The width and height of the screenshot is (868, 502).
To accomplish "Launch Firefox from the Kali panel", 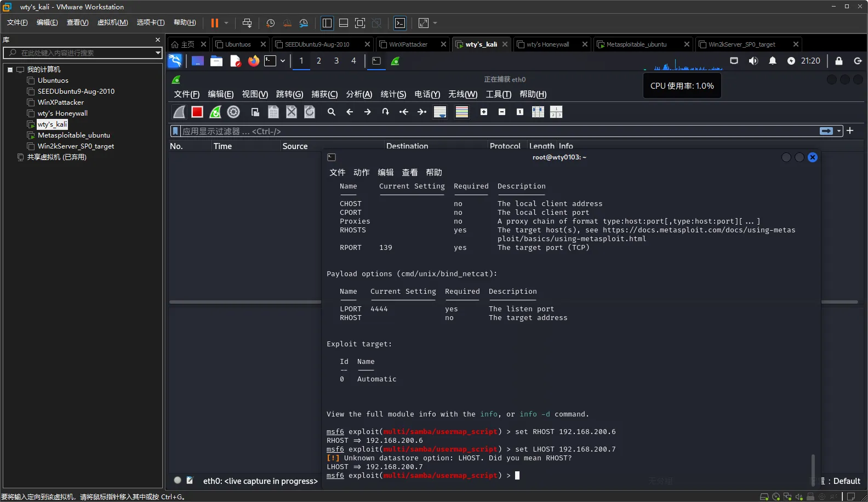I will (253, 61).
